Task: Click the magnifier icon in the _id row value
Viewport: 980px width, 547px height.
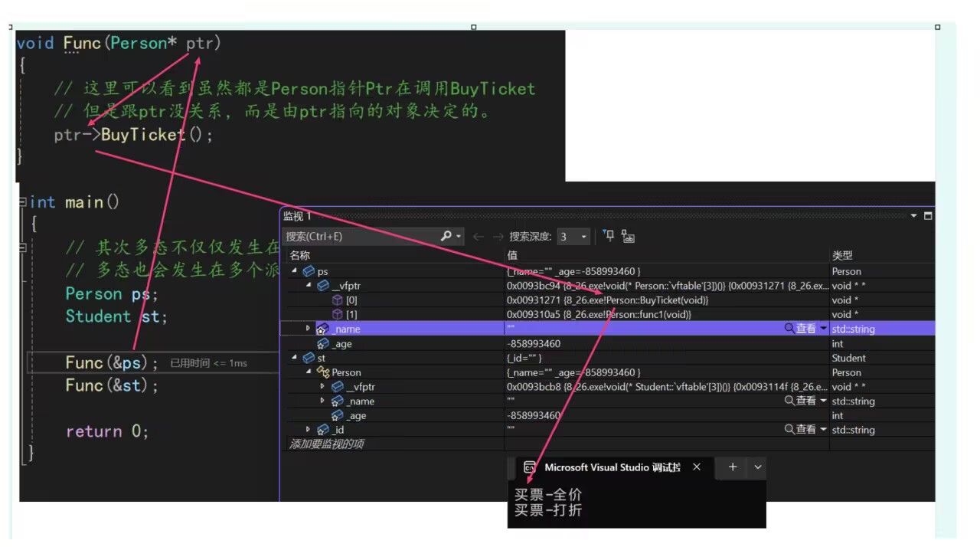Action: [x=789, y=430]
